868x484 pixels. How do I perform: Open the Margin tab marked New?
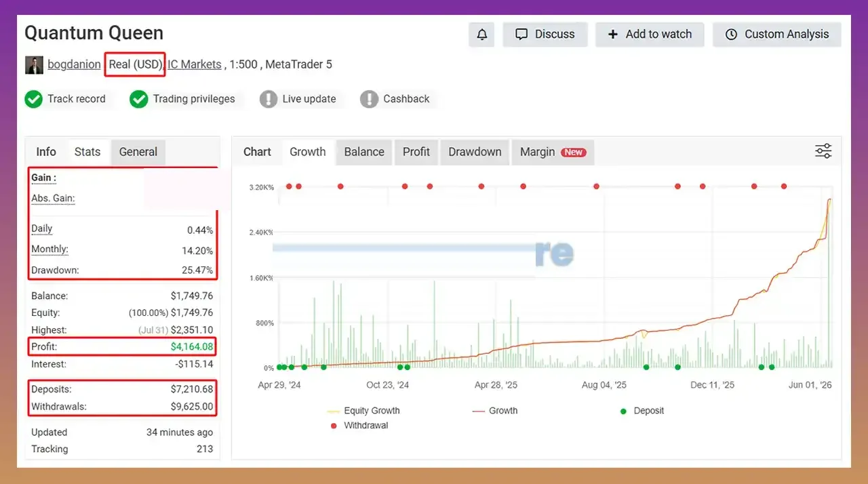pyautogui.click(x=553, y=152)
